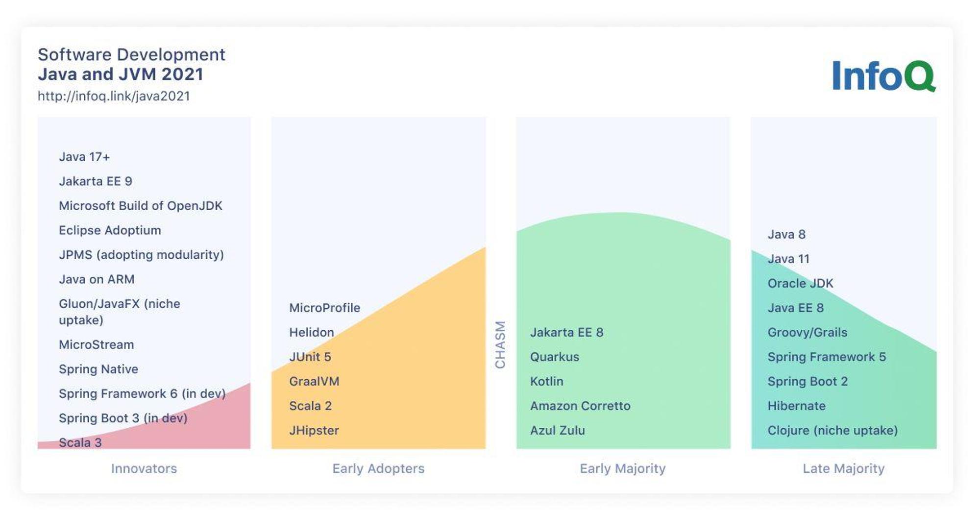Select Amazon Corretto item
Viewport: 980px width, 513px height.
tap(580, 406)
